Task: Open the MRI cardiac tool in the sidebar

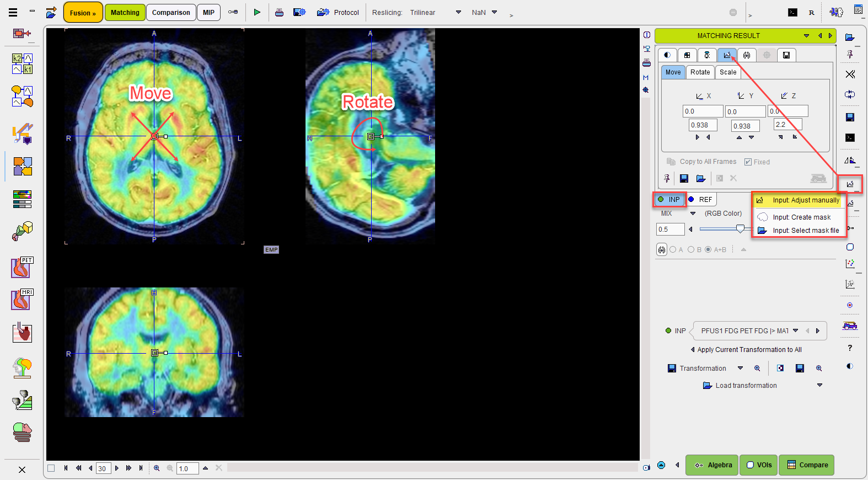Action: [x=23, y=300]
